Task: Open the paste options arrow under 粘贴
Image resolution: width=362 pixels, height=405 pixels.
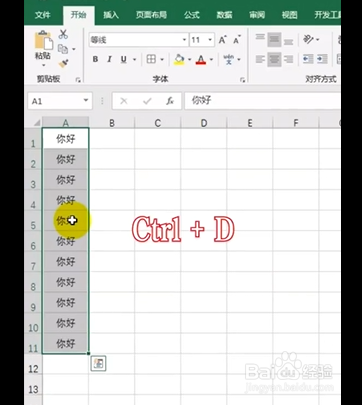Action: point(44,65)
